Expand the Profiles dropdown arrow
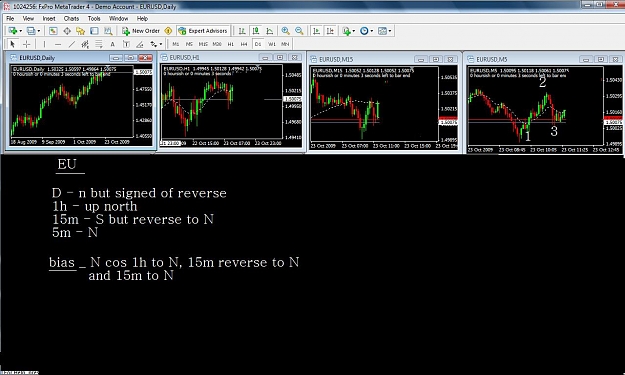The height and width of the screenshot is (375, 625). (x=39, y=31)
